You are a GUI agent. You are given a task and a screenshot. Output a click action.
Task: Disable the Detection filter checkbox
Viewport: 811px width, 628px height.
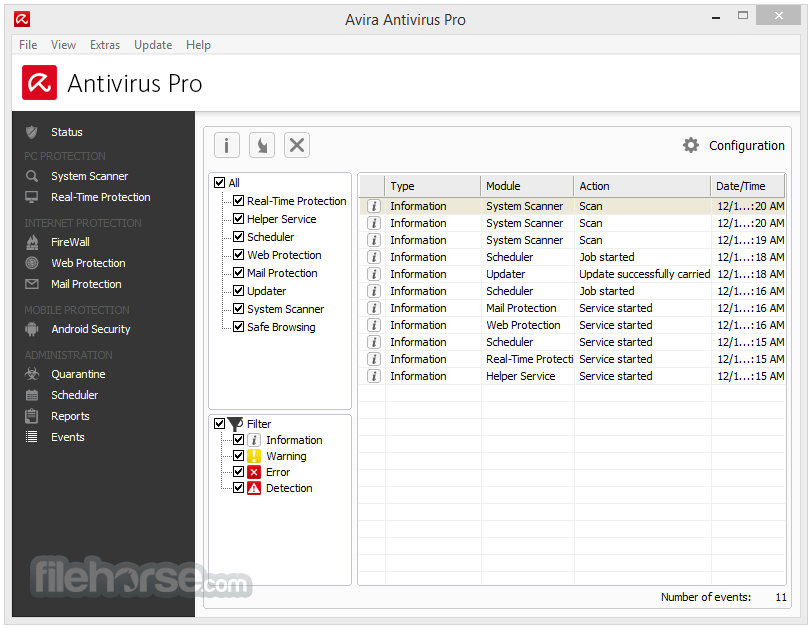(238, 488)
